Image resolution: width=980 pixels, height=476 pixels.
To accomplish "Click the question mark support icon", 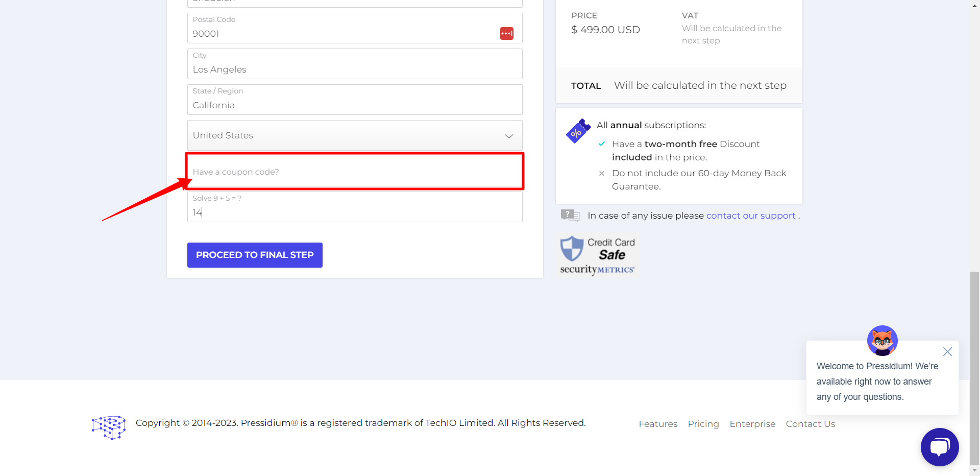I will pos(570,215).
